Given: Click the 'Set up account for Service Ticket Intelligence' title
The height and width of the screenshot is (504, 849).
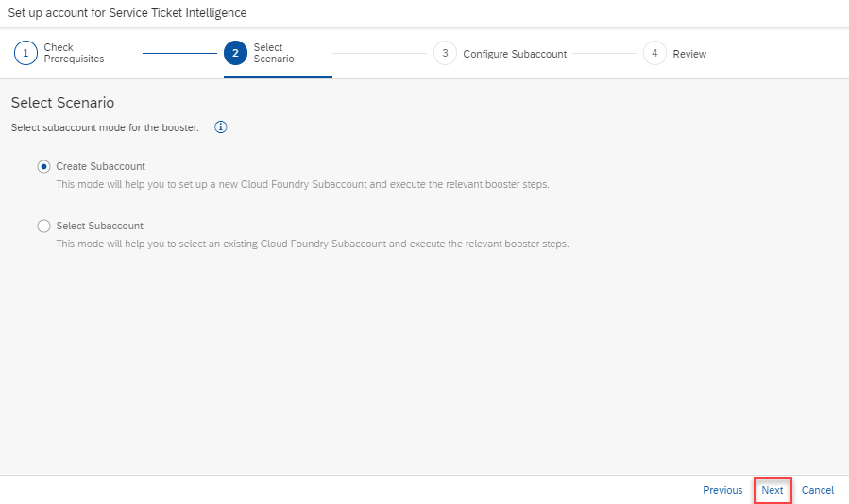Looking at the screenshot, I should pos(127,13).
